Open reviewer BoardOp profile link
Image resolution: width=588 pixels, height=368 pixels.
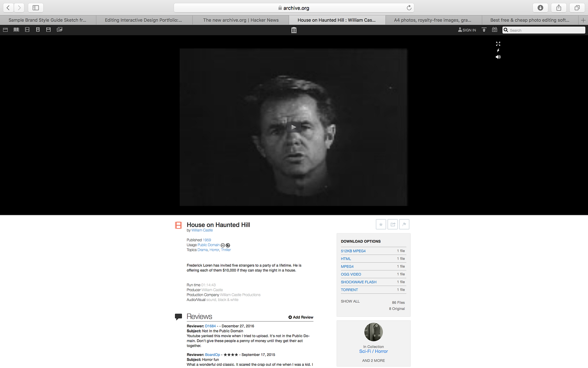point(212,355)
